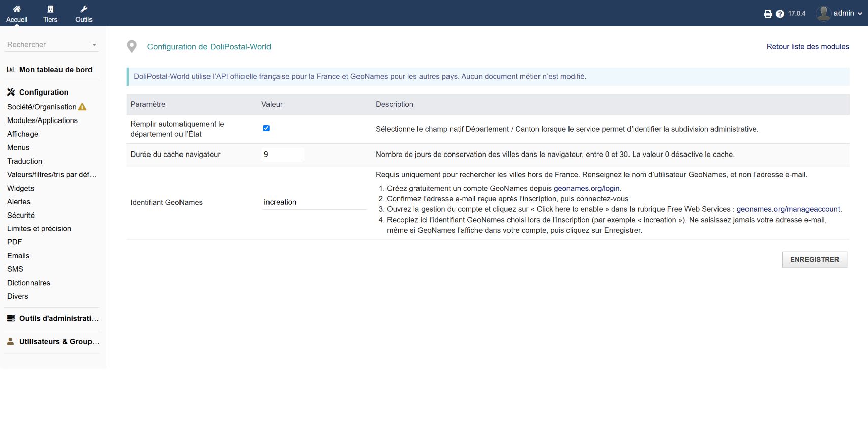Open the Outils wrench icon
The height and width of the screenshot is (428, 868).
(84, 9)
